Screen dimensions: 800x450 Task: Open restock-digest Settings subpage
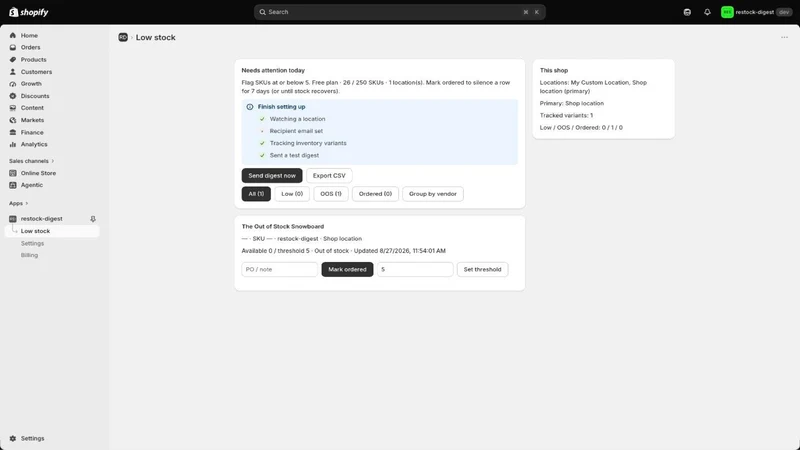click(x=32, y=243)
